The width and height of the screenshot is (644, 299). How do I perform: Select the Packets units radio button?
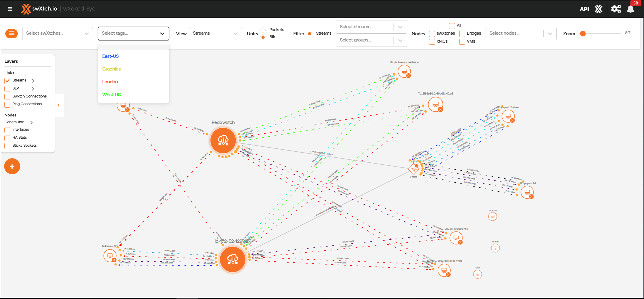tap(263, 30)
